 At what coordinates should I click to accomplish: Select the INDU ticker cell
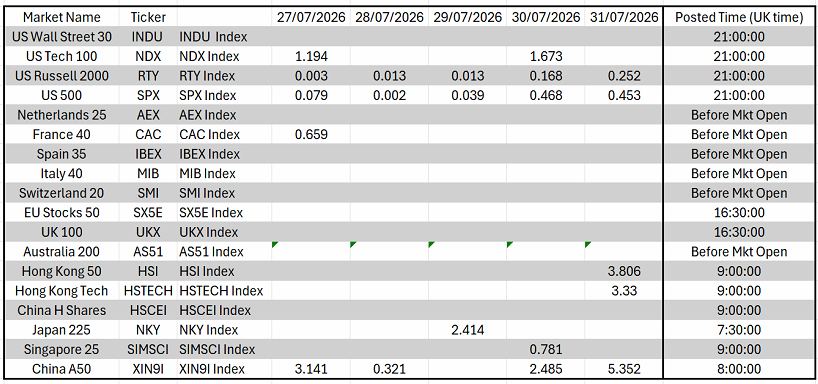point(149,37)
